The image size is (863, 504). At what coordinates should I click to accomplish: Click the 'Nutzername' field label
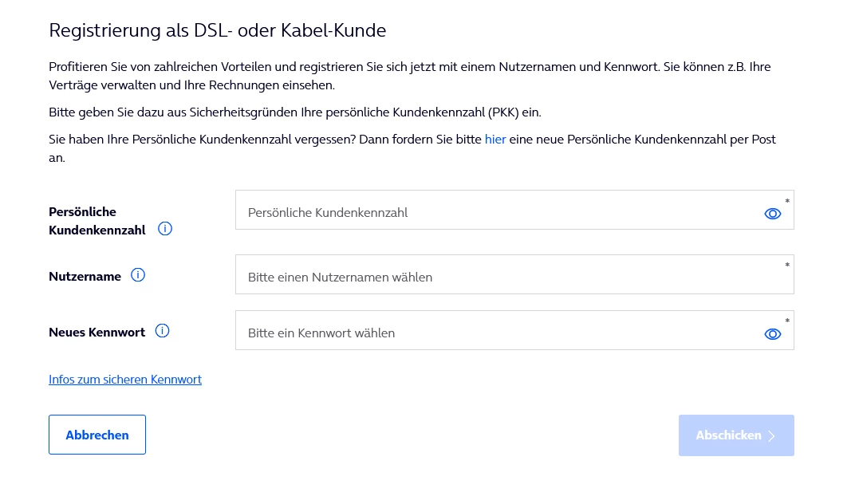[85, 276]
